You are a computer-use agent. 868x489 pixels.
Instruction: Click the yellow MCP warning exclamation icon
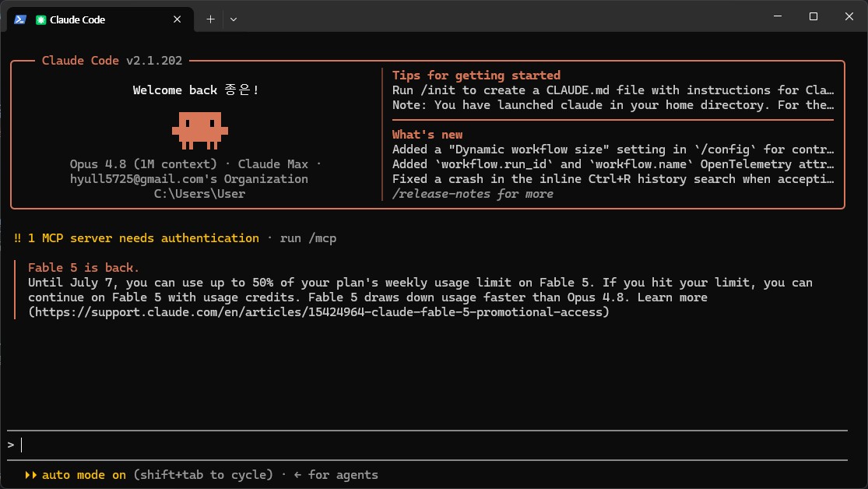pos(18,238)
